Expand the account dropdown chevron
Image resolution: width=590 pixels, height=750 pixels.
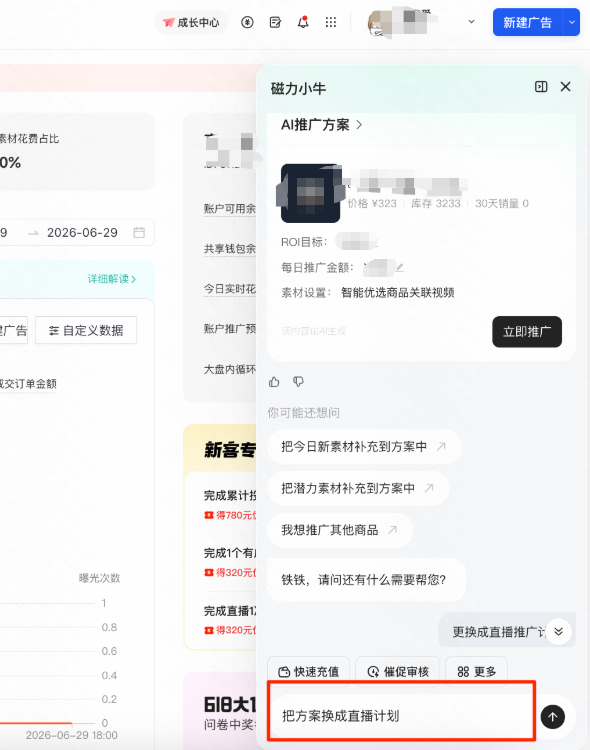[471, 22]
